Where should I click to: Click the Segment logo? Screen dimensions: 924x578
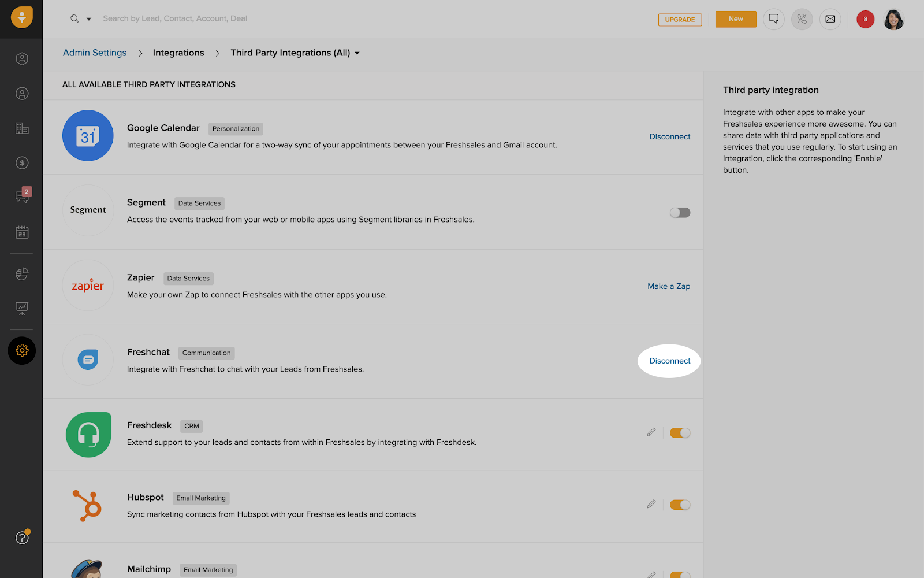click(88, 210)
